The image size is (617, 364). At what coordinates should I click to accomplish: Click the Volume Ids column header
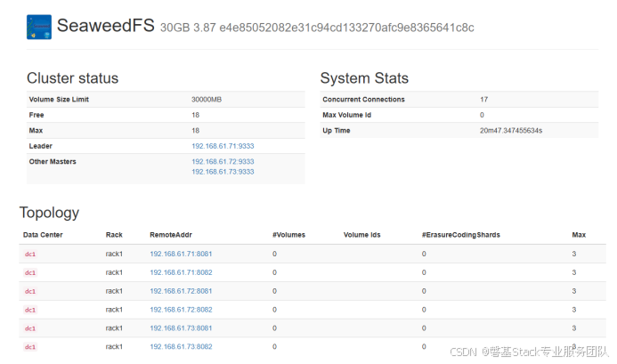[362, 235]
